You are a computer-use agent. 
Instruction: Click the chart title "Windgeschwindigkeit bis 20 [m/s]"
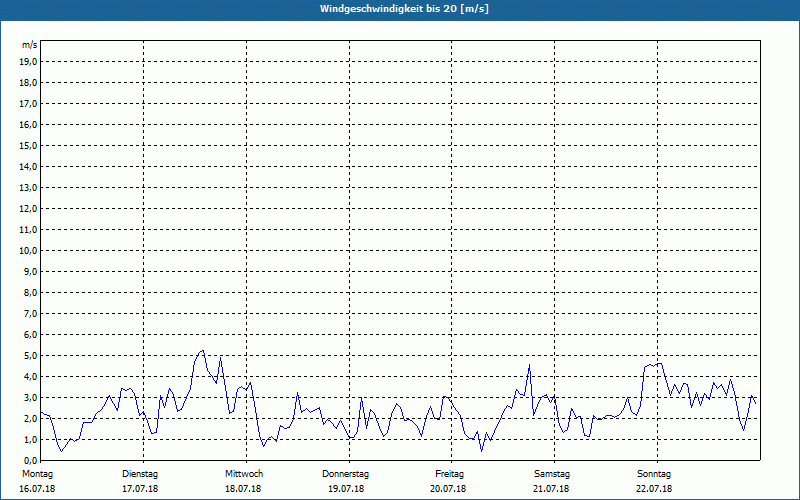[x=404, y=9]
